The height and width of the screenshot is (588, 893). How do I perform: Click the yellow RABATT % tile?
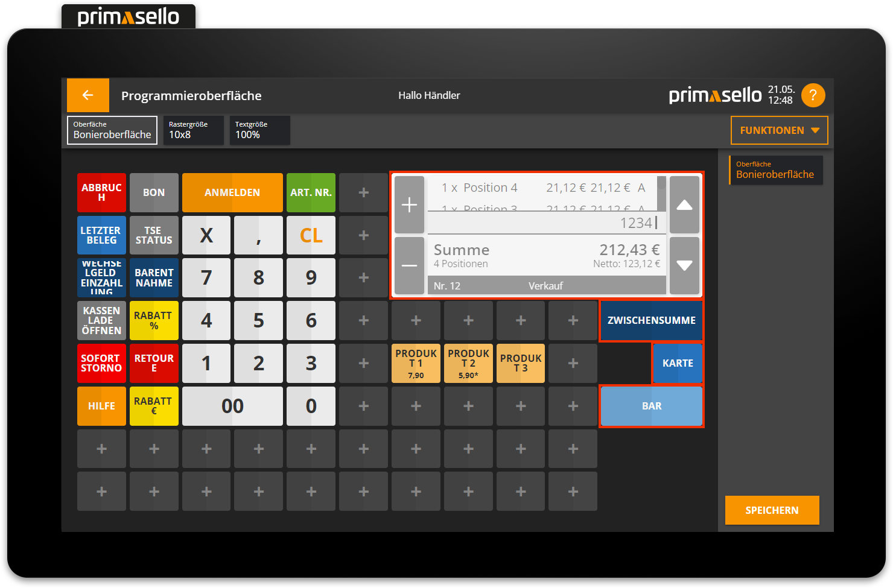point(154,320)
